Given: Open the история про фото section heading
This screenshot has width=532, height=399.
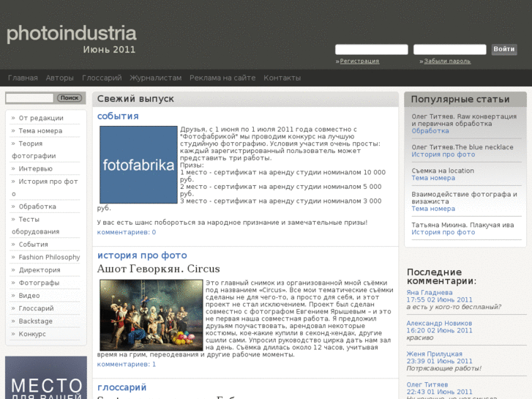Looking at the screenshot, I should [x=142, y=256].
